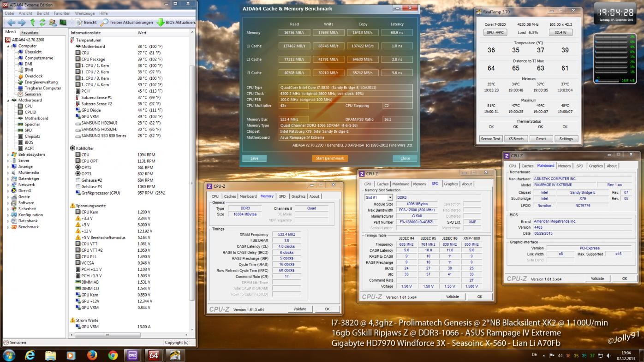Image resolution: width=644 pixels, height=362 pixels.
Task: Open Treiber Aktualisierungen in AIDA64 toolbar
Action: coord(127,22)
